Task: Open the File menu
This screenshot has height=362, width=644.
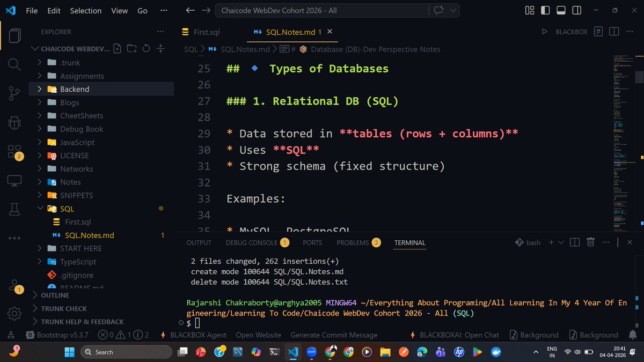Action: point(32,10)
